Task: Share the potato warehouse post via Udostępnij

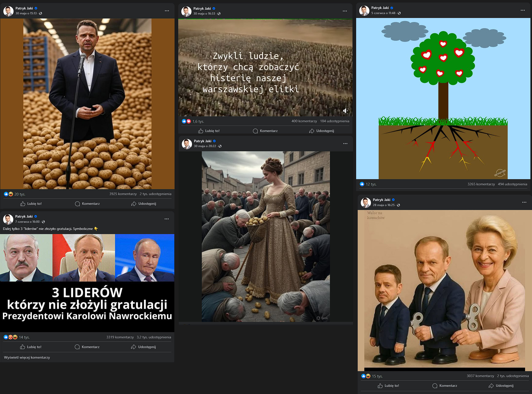Action: pyautogui.click(x=144, y=204)
